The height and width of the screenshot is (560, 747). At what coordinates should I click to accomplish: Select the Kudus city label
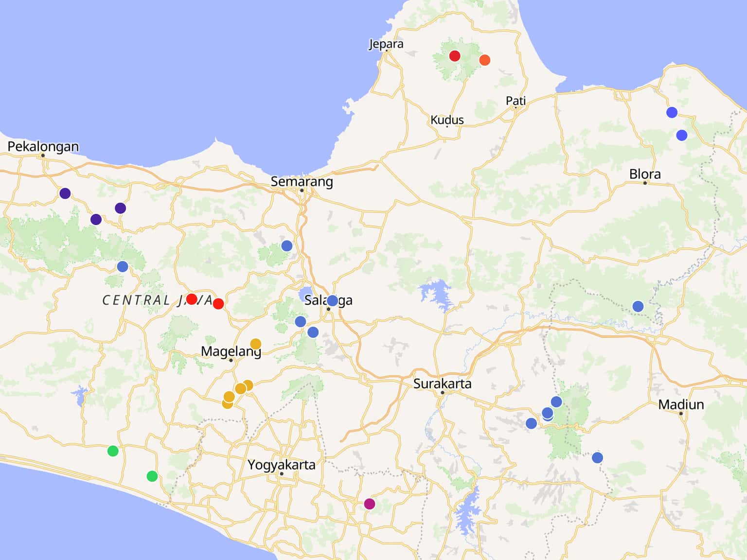click(x=447, y=120)
